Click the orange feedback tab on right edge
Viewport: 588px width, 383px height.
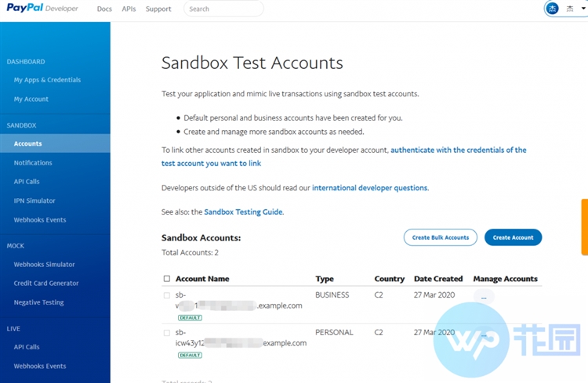[585, 227]
